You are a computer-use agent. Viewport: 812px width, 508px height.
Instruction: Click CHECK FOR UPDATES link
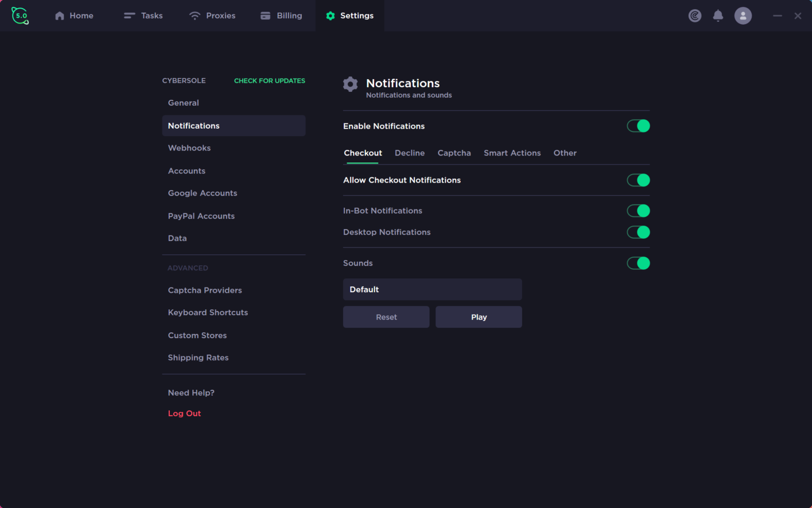[x=270, y=81]
